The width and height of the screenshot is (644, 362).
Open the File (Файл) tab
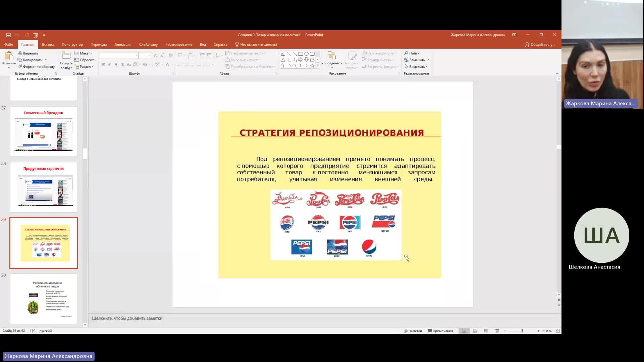click(9, 44)
